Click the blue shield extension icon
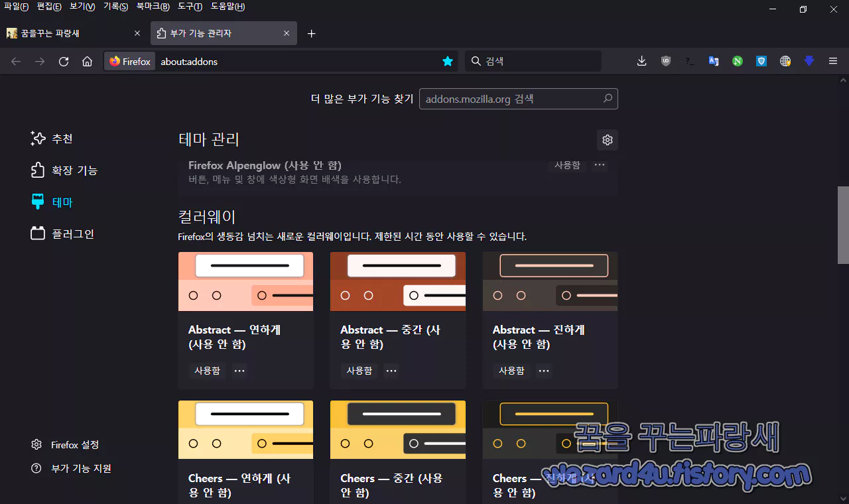Screen dimensions: 849x504 click(x=761, y=61)
